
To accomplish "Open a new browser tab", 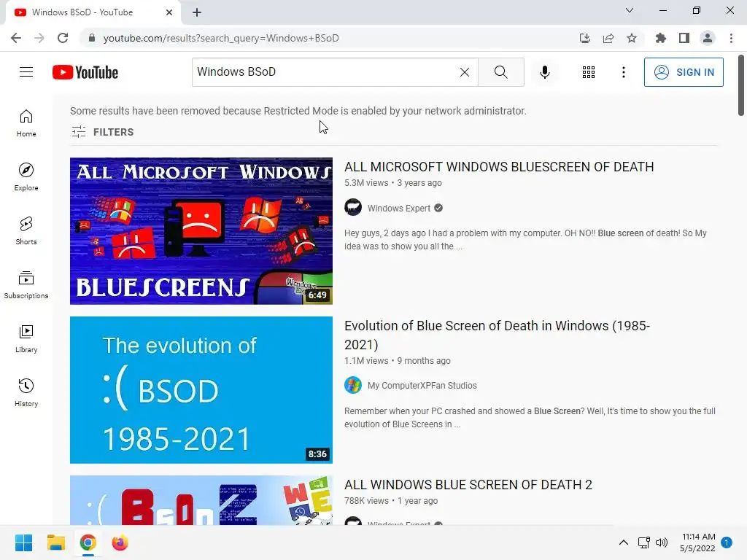I will [x=197, y=12].
